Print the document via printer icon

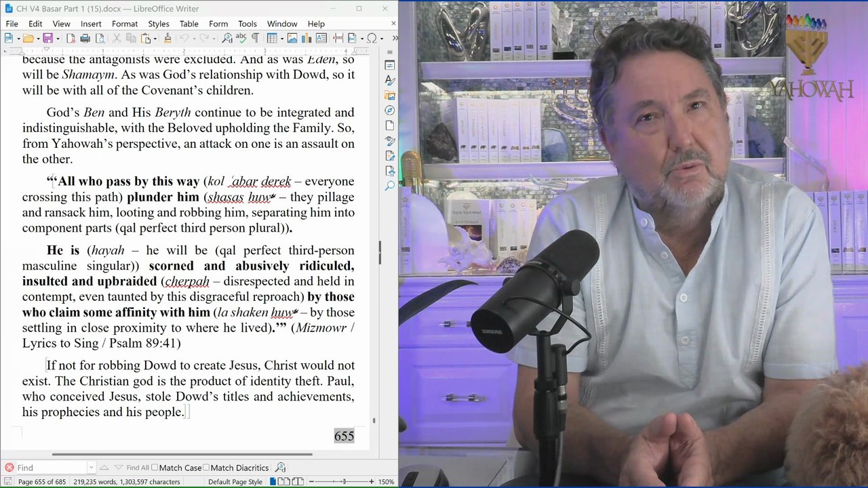(85, 38)
